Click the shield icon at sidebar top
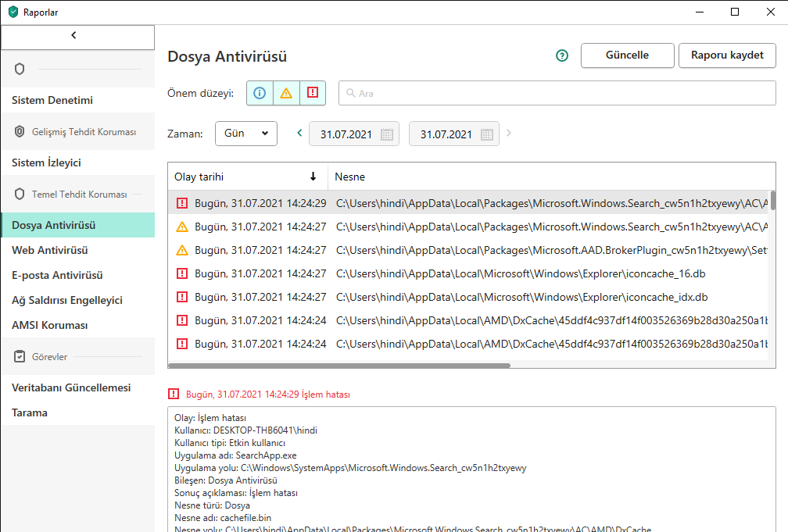 point(20,69)
